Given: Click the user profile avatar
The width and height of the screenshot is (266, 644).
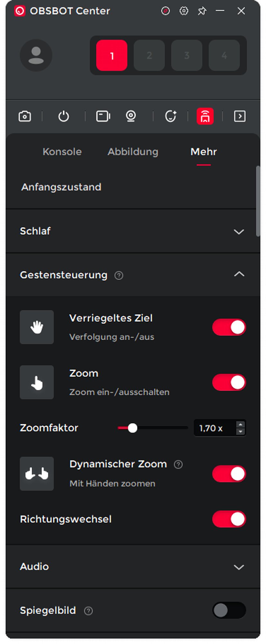Looking at the screenshot, I should (36, 55).
